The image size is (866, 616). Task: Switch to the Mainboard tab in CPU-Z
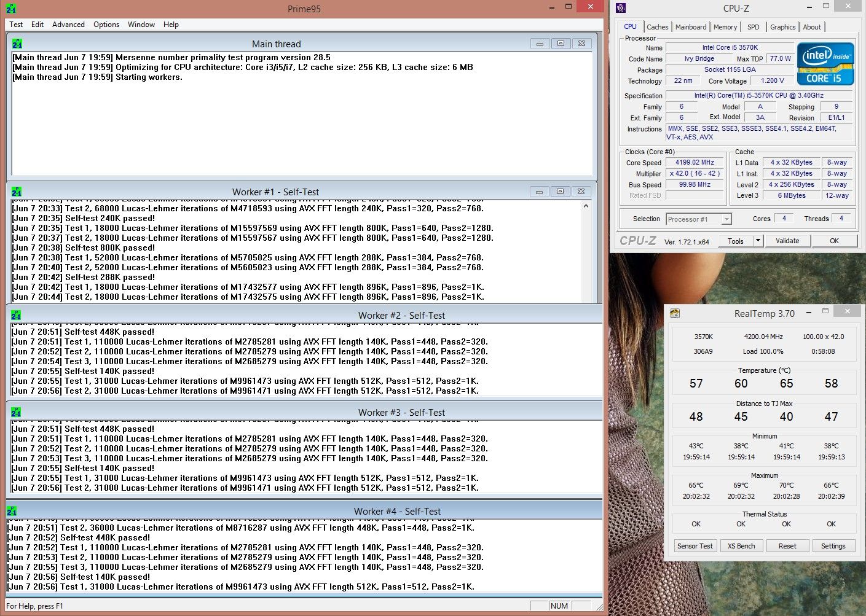pos(690,27)
